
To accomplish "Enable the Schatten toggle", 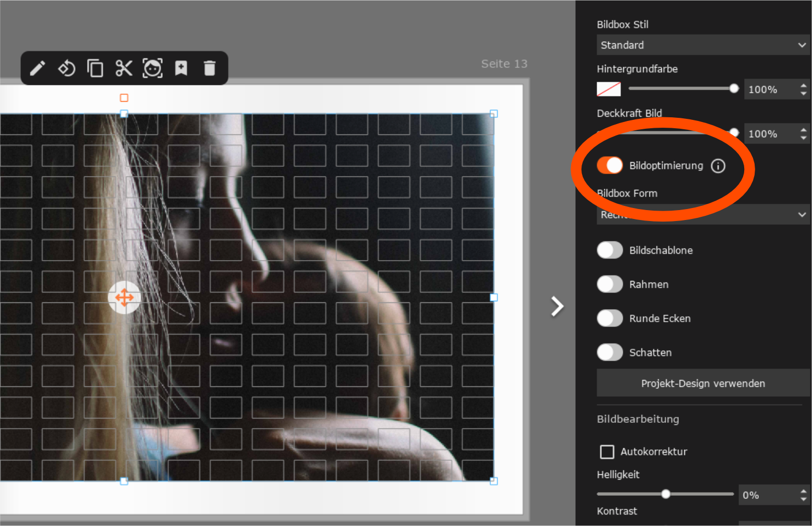I will click(x=610, y=352).
